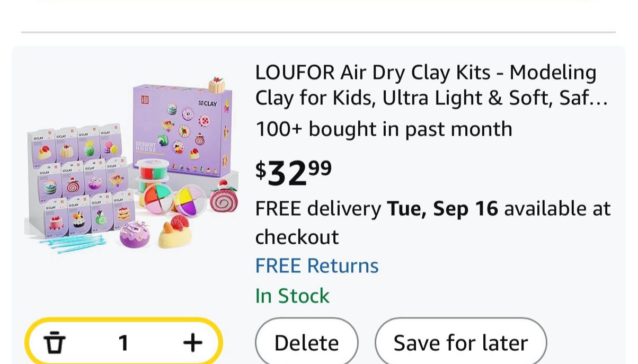
Task: Click the In Stock status text
Action: (x=292, y=296)
